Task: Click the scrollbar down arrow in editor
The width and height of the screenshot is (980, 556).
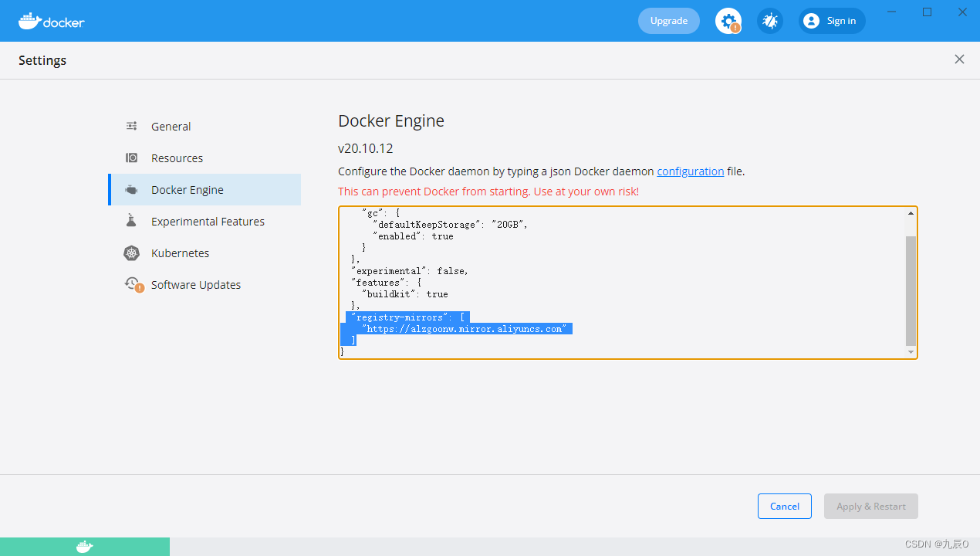Action: point(910,352)
